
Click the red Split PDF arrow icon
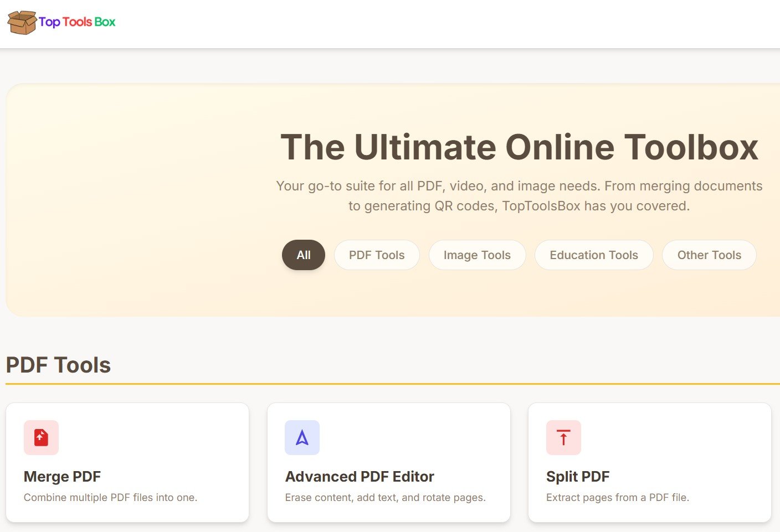(563, 438)
